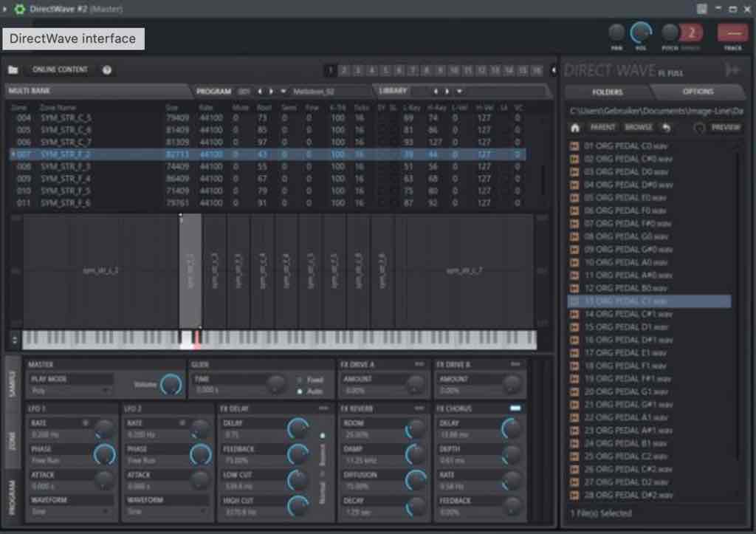Click the tempo sync icon on LFO 1 RATE
The width and height of the screenshot is (756, 534).
click(x=86, y=423)
